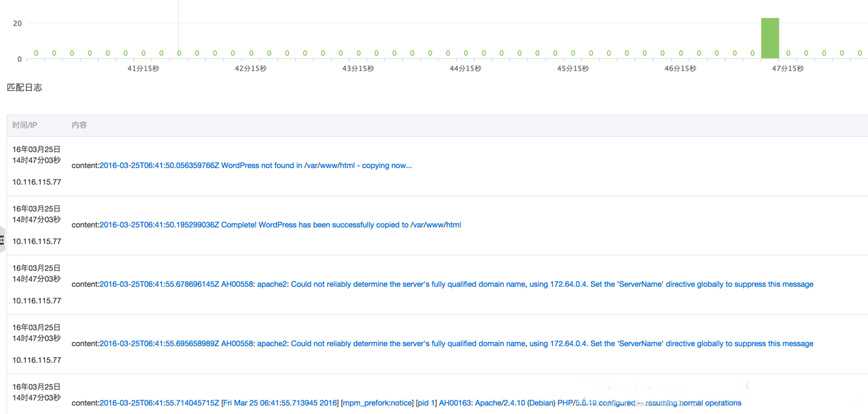This screenshot has width=868, height=414.
Task: Open the AH00558 log stamped 06:41:55.695658989Z
Action: coord(456,344)
